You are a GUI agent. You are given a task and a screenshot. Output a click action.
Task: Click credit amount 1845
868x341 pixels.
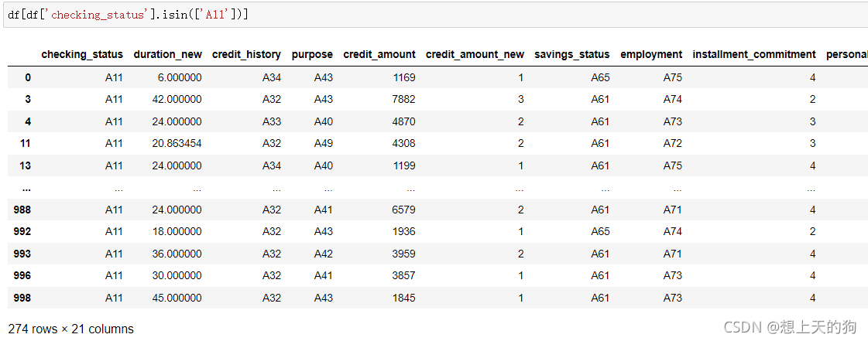(403, 298)
